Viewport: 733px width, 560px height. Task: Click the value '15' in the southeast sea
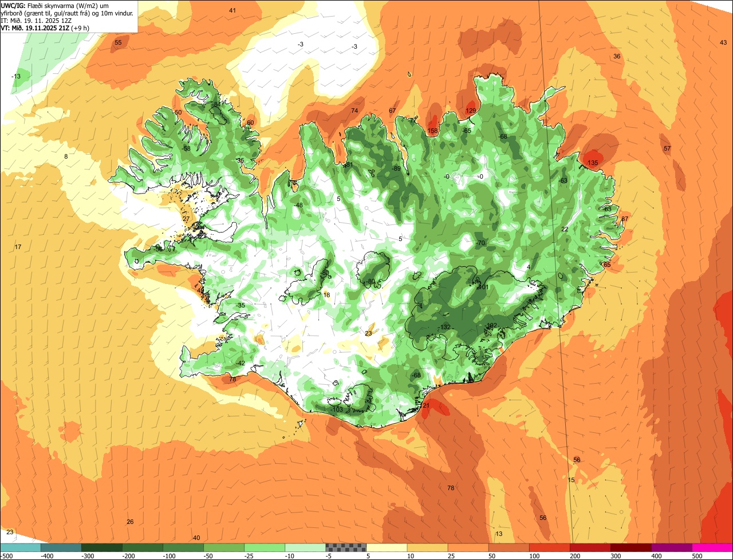click(x=571, y=480)
